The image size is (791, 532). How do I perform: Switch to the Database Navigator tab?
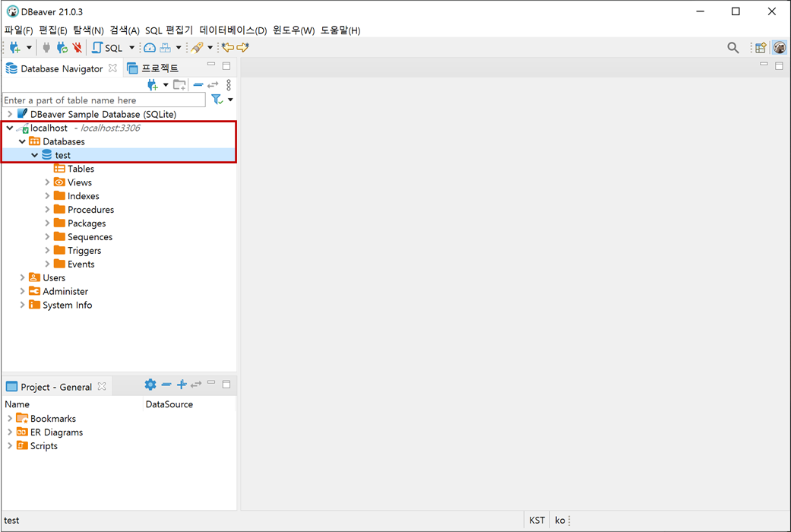(61, 68)
